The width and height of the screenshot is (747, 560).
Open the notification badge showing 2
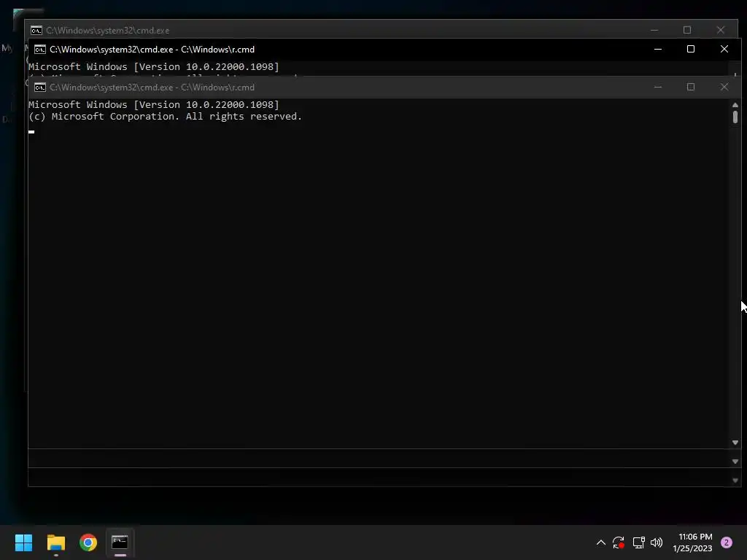[727, 542]
